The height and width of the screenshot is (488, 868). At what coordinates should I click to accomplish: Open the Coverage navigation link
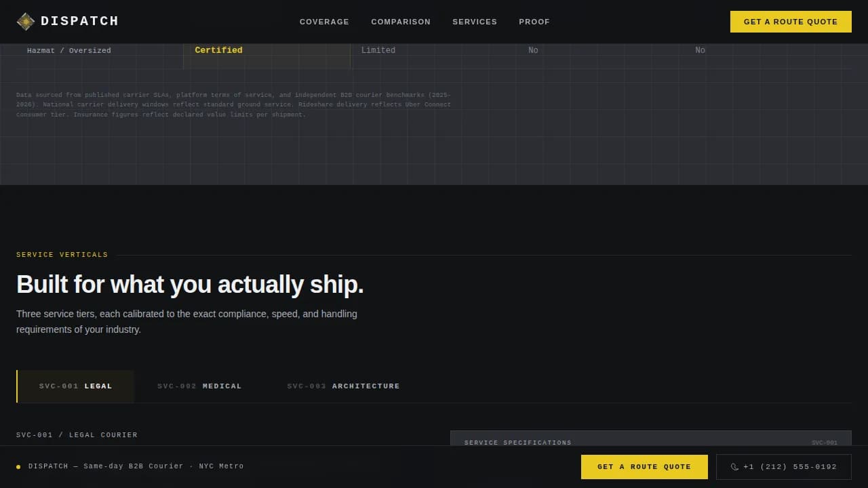324,22
